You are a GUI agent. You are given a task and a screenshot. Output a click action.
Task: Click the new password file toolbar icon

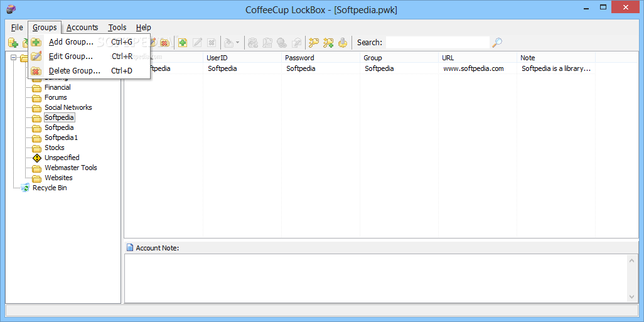[x=13, y=42]
